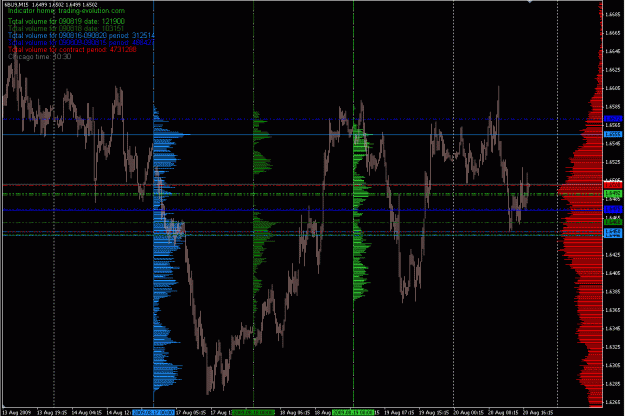Select 'Total volume for 090819 date: 121900' line
625x416 pixels.
pyautogui.click(x=66, y=21)
